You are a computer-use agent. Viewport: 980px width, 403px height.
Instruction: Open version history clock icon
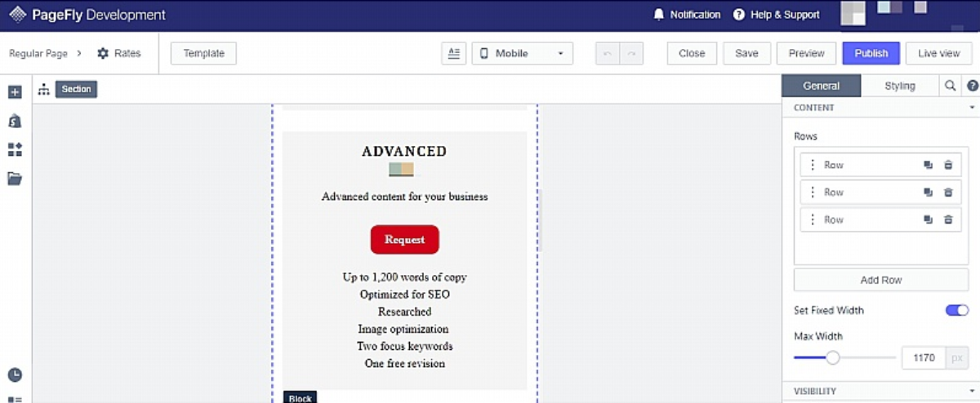(x=15, y=375)
